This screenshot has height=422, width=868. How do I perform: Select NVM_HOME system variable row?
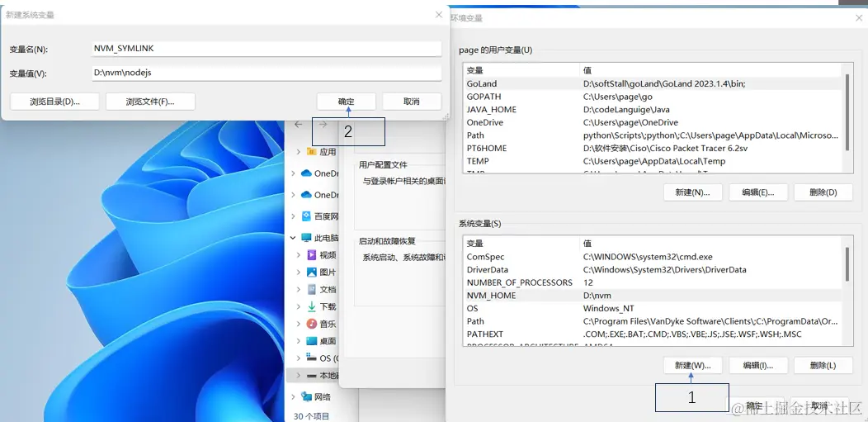click(x=653, y=296)
